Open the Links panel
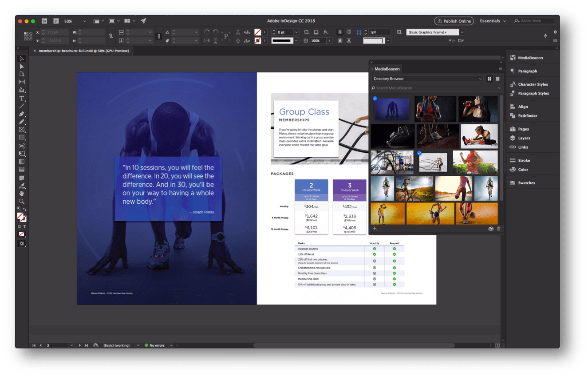The image size is (588, 376). 523,147
